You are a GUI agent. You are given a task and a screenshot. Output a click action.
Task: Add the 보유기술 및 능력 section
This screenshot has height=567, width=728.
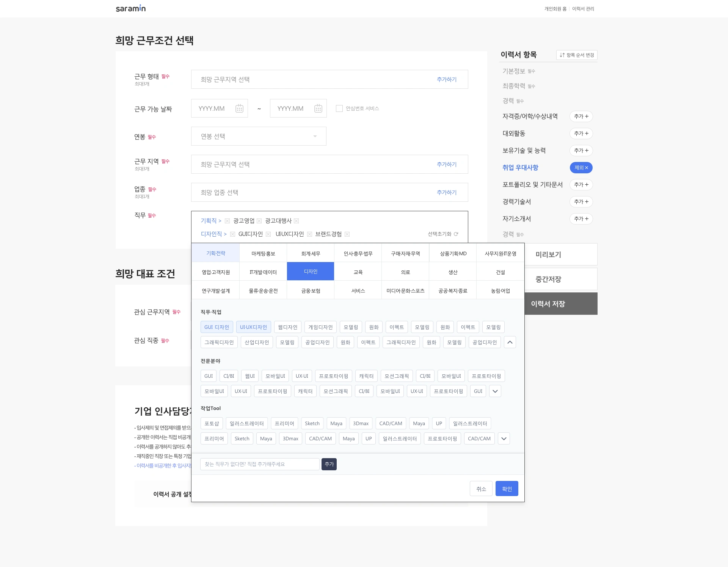[581, 151]
